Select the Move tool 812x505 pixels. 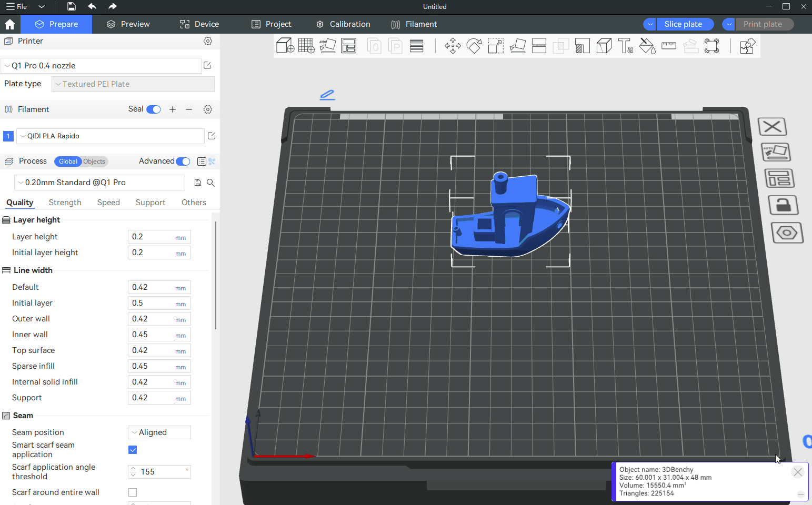click(453, 46)
